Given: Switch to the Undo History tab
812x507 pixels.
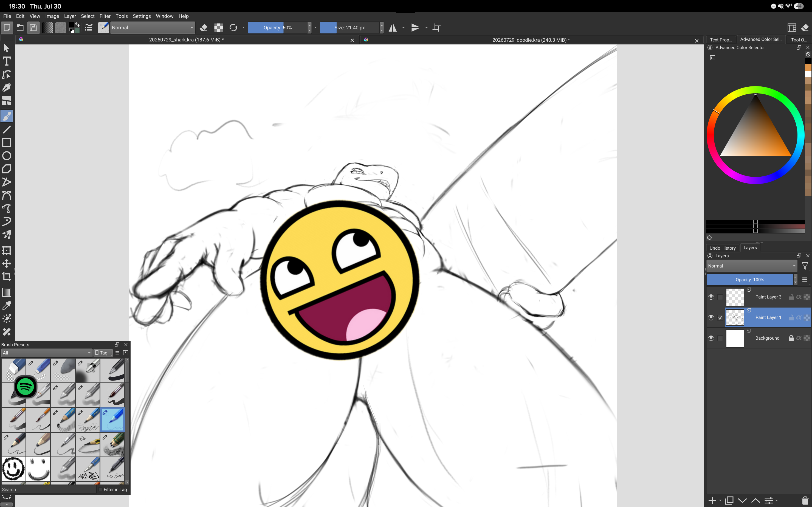Looking at the screenshot, I should [723, 248].
